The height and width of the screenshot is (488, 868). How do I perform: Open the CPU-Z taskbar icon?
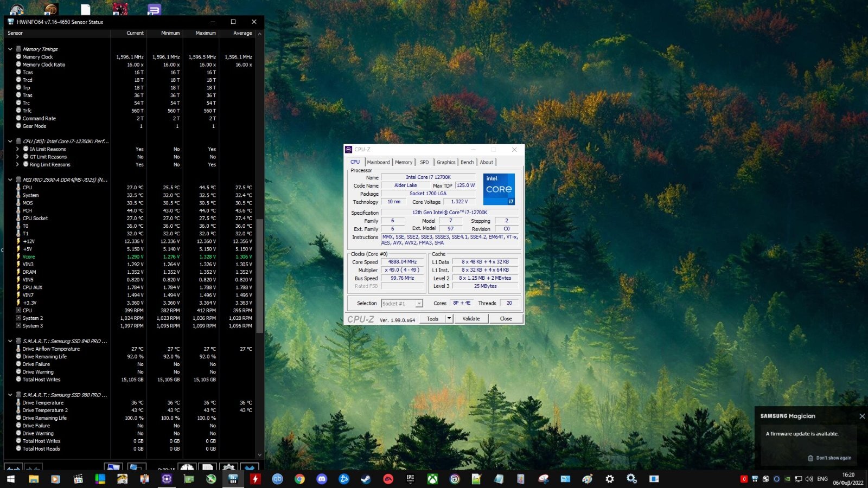pyautogui.click(x=166, y=479)
